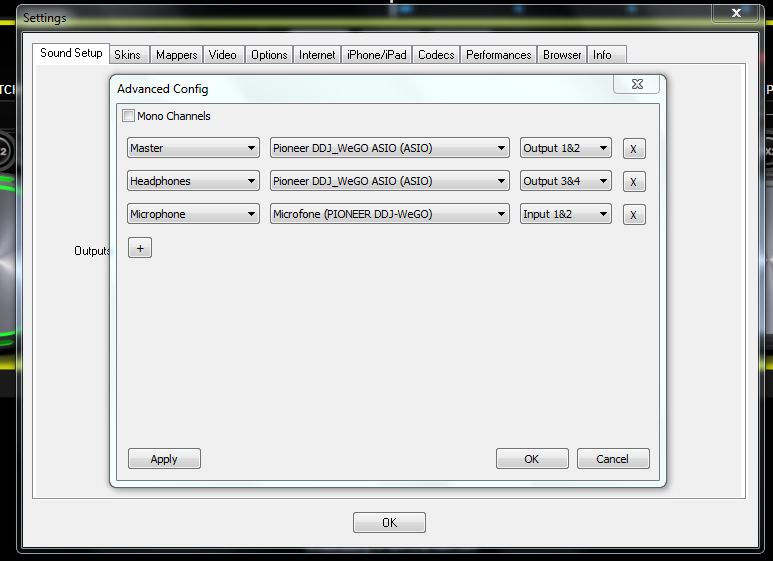Delete the Microphone row using its X button

[x=633, y=215]
